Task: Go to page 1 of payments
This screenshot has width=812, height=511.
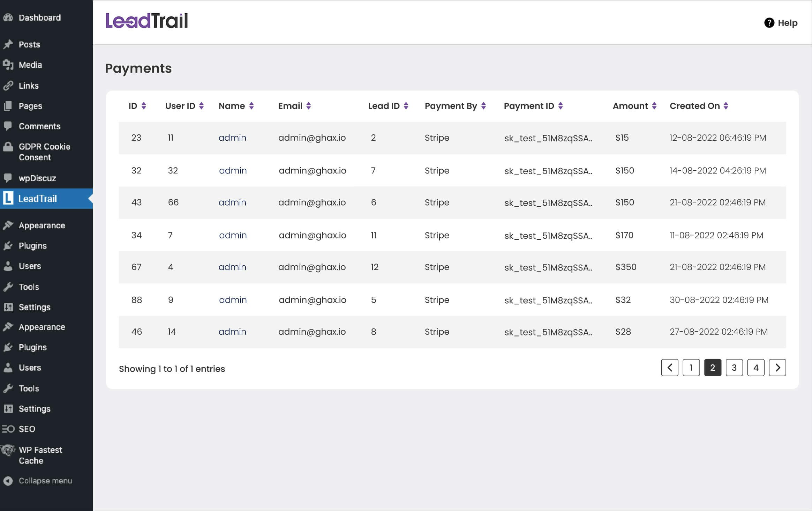Action: click(691, 368)
